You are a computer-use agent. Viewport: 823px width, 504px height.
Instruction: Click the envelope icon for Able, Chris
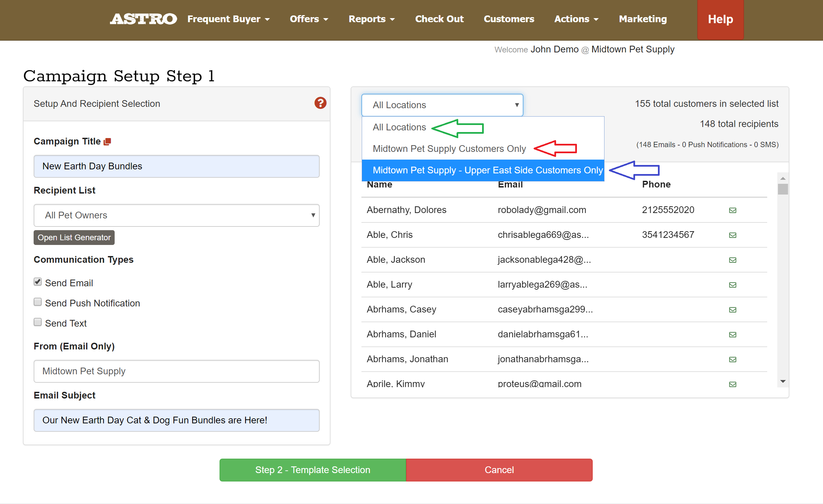coord(733,235)
